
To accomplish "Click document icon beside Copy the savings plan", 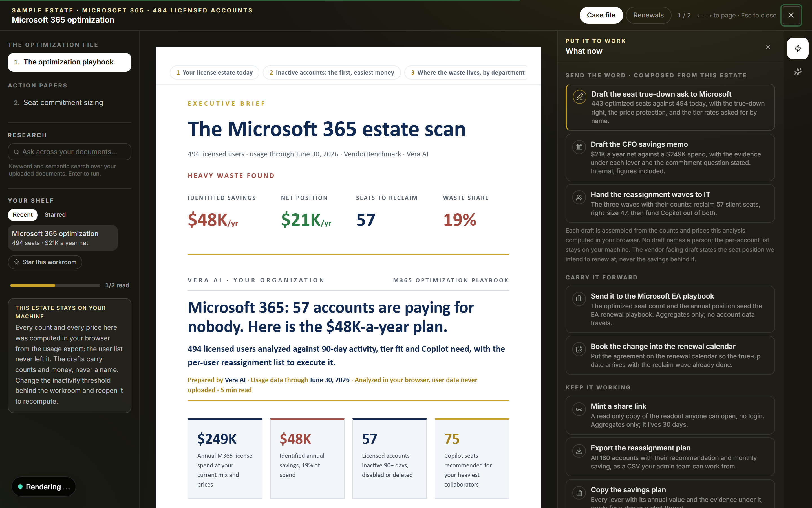I will [579, 493].
